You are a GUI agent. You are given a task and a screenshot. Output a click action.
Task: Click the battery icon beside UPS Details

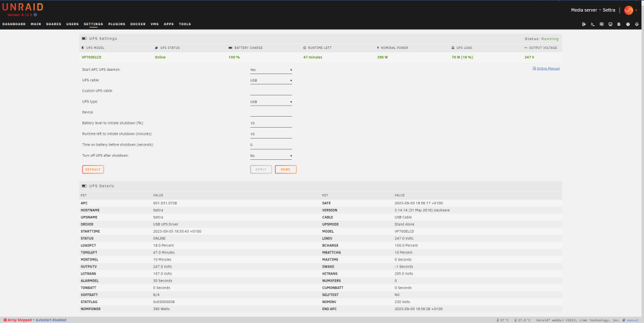84,186
